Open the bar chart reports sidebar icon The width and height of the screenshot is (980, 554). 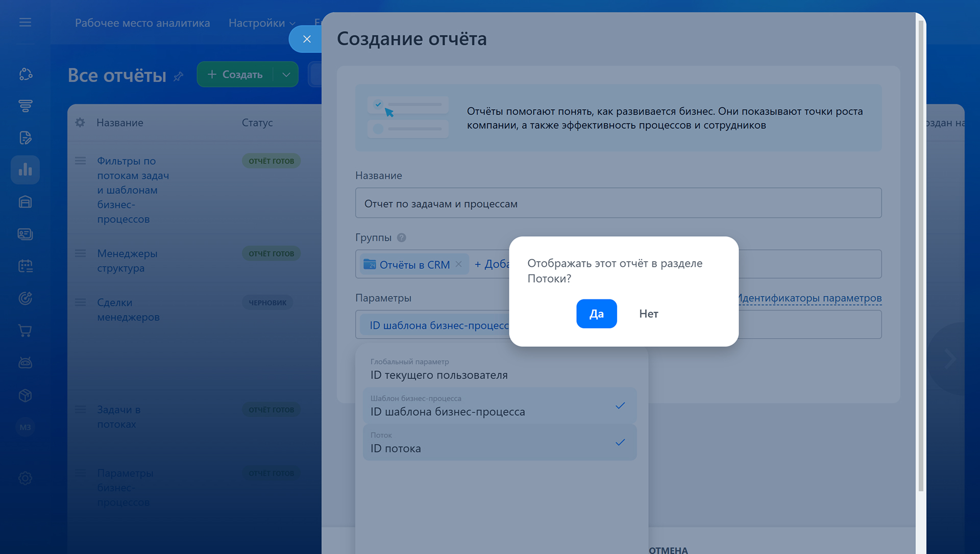point(25,170)
